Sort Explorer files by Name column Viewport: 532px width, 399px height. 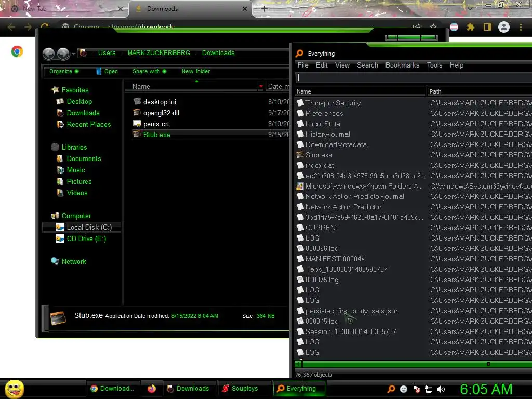[x=191, y=87]
